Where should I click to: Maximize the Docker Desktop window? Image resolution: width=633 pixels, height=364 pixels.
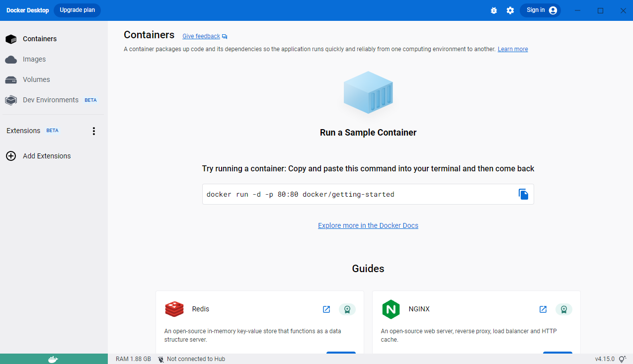pyautogui.click(x=600, y=10)
